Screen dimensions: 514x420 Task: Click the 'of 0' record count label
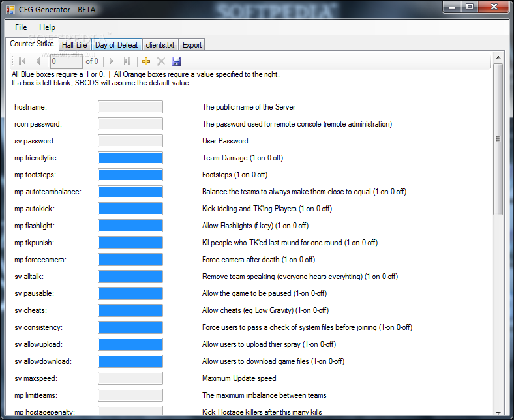click(x=92, y=61)
